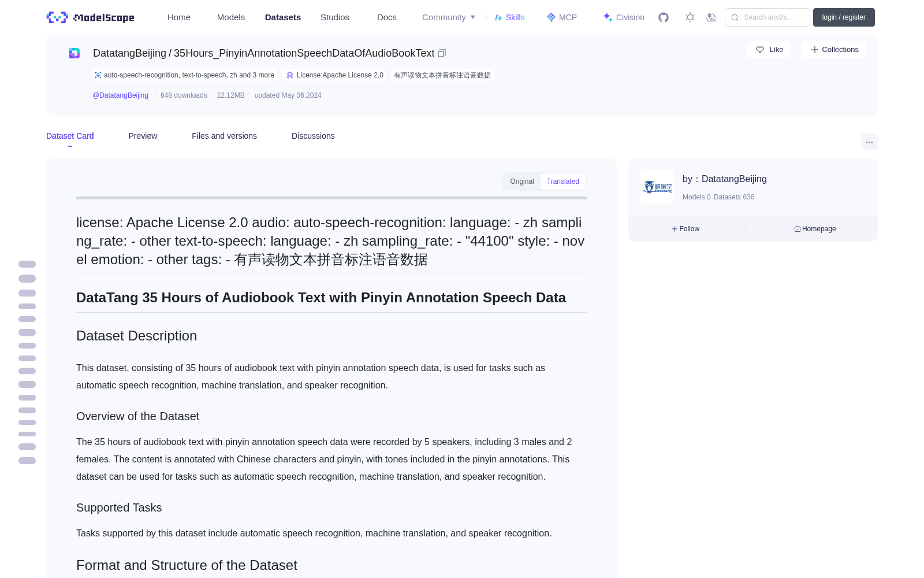Open the Datasets page
This screenshot has width=924, height=578.
[283, 17]
